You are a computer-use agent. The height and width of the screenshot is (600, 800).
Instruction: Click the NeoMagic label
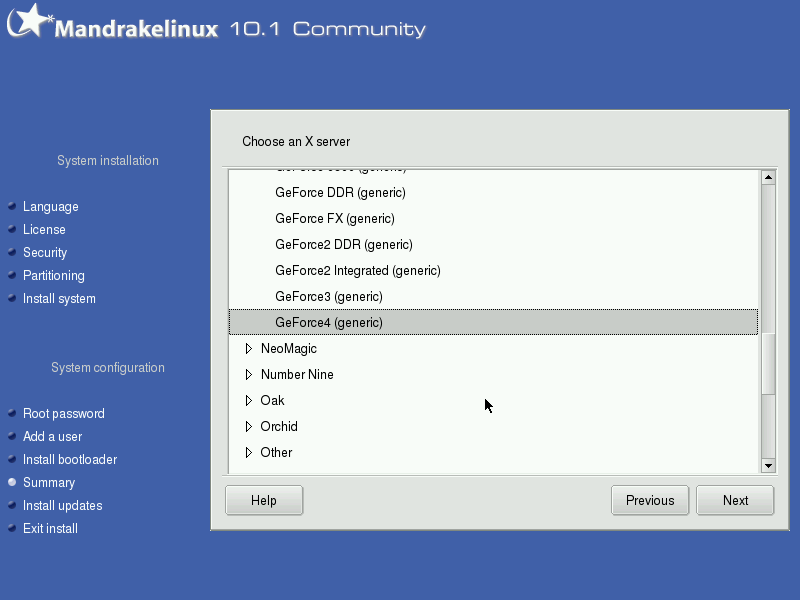point(289,348)
